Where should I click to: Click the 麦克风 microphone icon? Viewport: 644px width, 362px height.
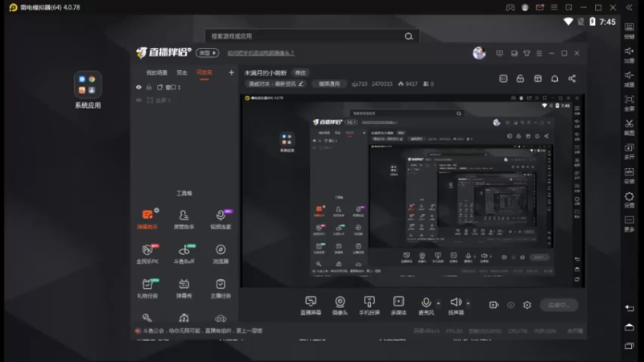point(426,303)
